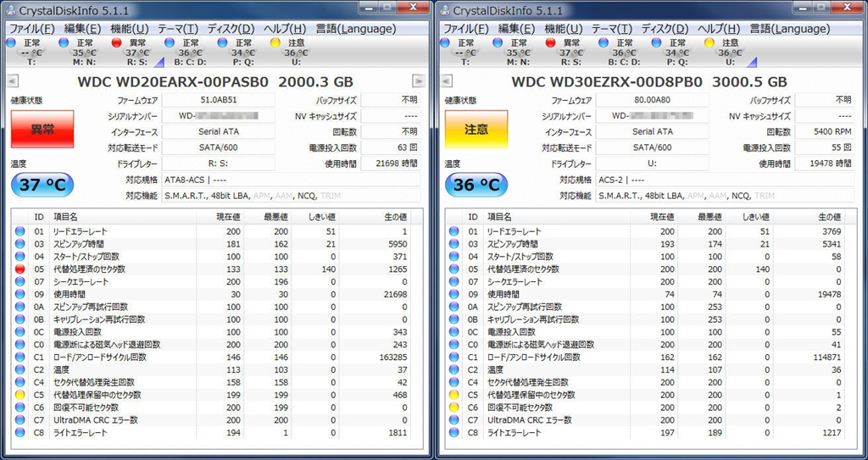
Task: Click 37 °C temperature indicator
Action: click(x=42, y=185)
